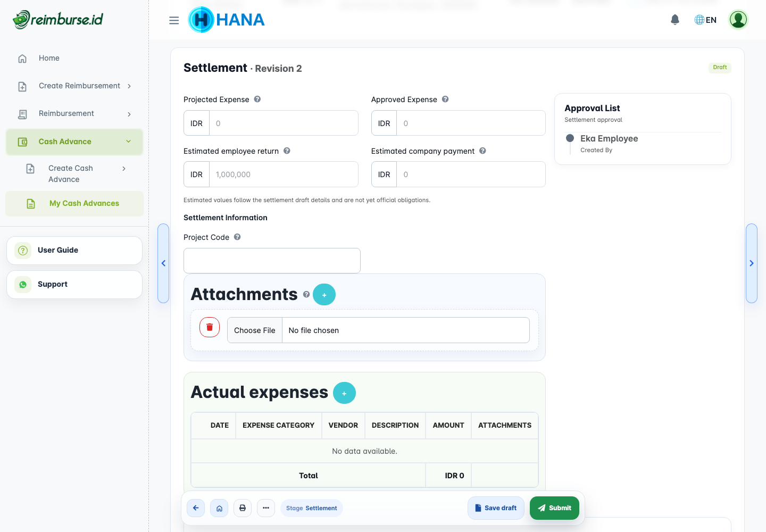Click right-side panel arrow handle

tap(752, 263)
